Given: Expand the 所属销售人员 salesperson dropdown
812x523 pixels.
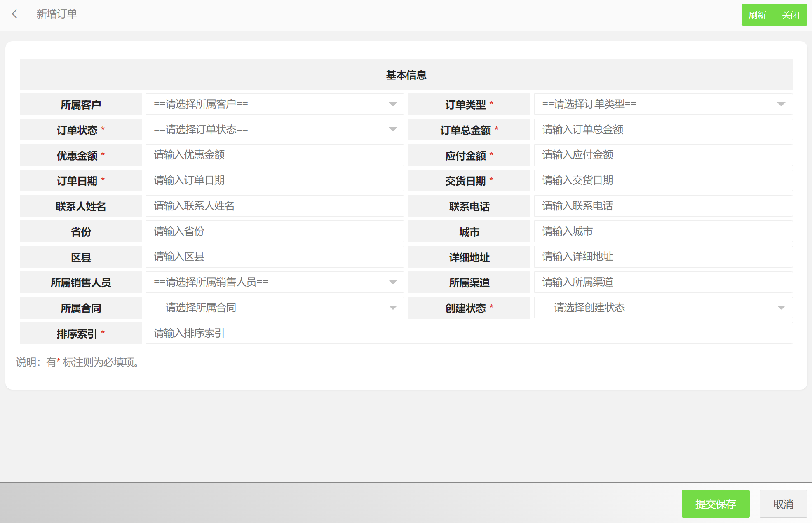Looking at the screenshot, I should (275, 282).
